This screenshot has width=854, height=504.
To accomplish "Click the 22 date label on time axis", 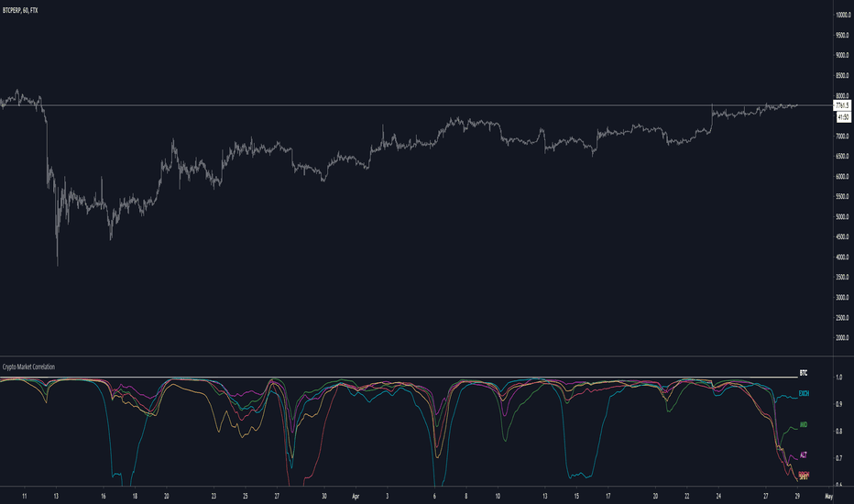I will point(687,497).
